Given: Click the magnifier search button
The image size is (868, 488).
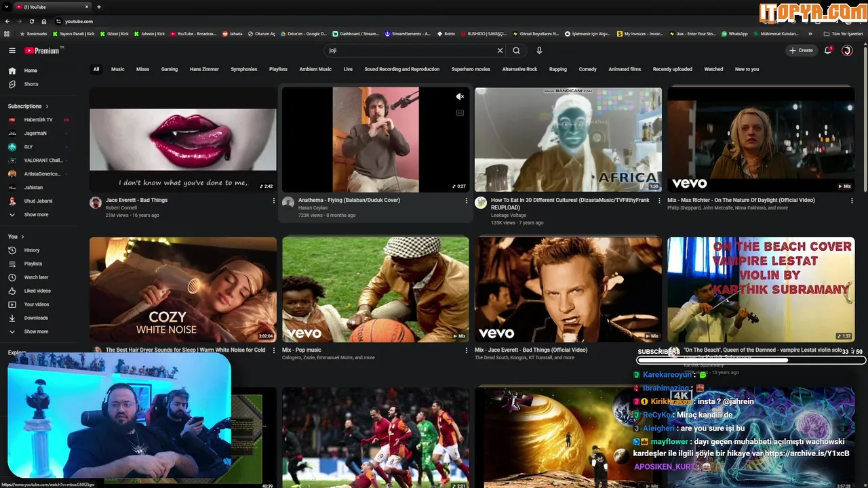Looking at the screenshot, I should click(x=516, y=50).
